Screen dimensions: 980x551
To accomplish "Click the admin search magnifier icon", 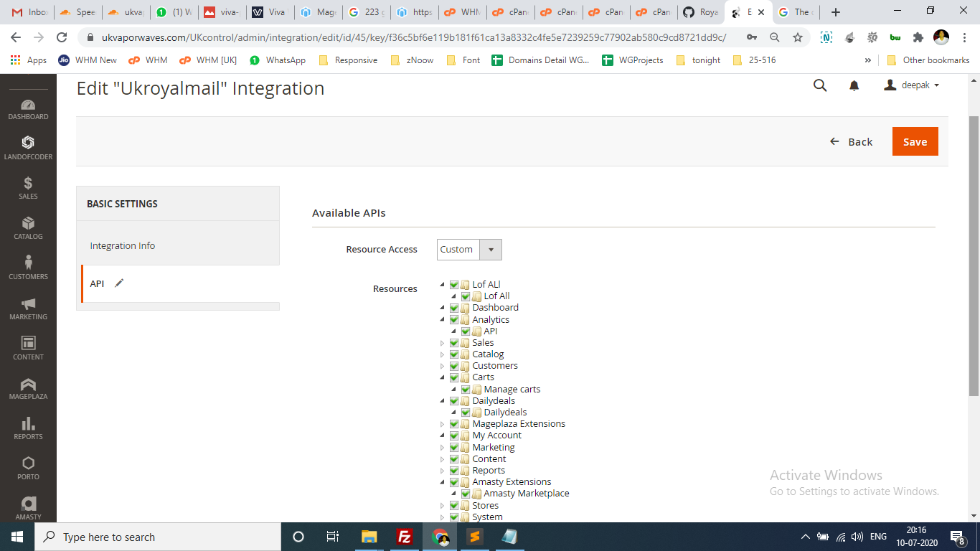I will pyautogui.click(x=820, y=85).
